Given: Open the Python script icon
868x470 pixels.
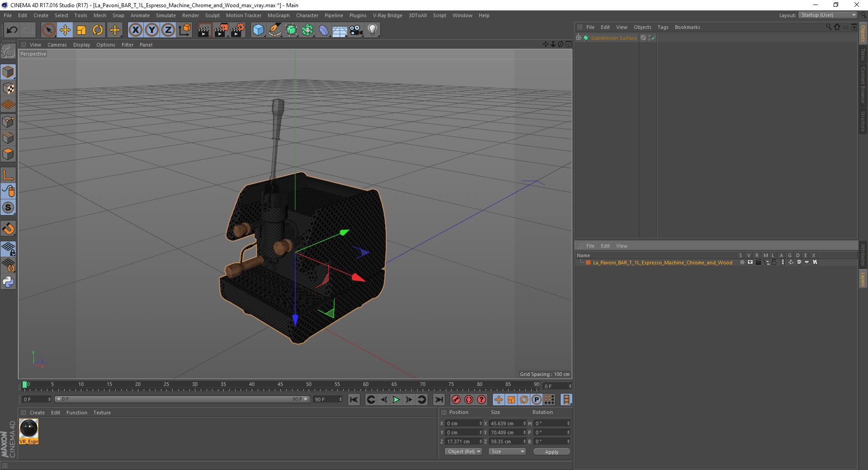Looking at the screenshot, I should point(8,282).
